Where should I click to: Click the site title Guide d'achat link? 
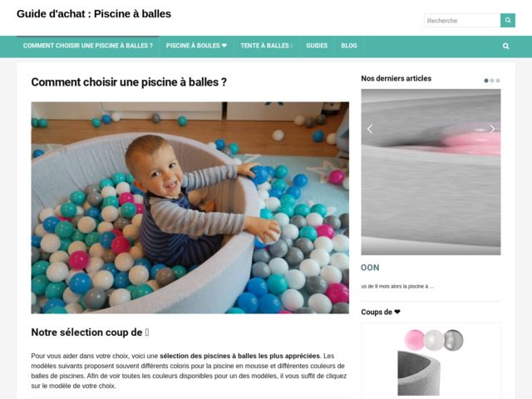click(94, 14)
